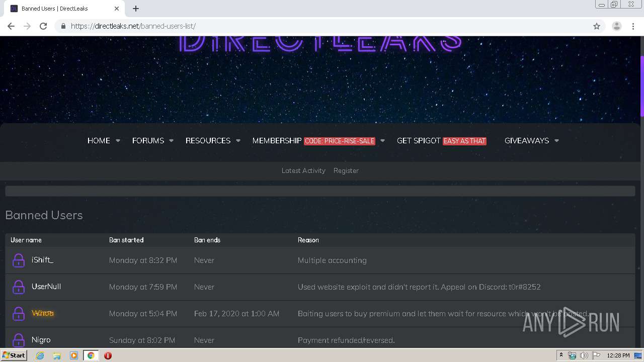
Task: Open the Chrome profile avatar icon
Action: (x=616, y=26)
